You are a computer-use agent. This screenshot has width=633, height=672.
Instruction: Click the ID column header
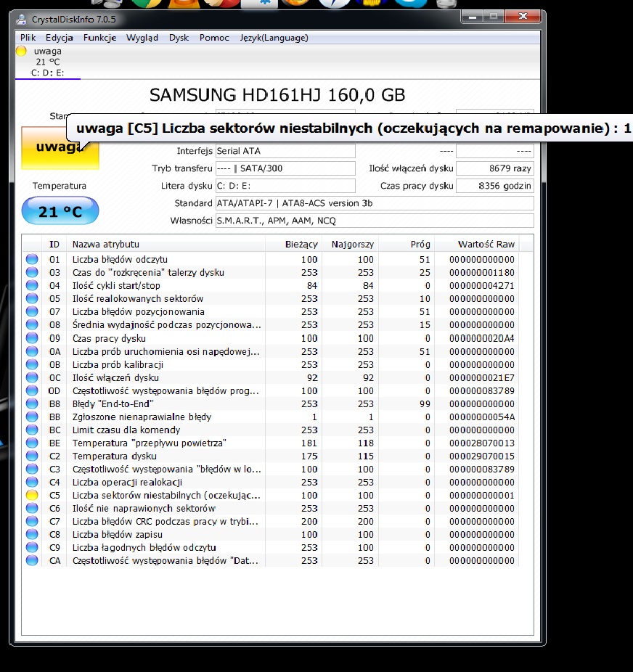coord(54,245)
